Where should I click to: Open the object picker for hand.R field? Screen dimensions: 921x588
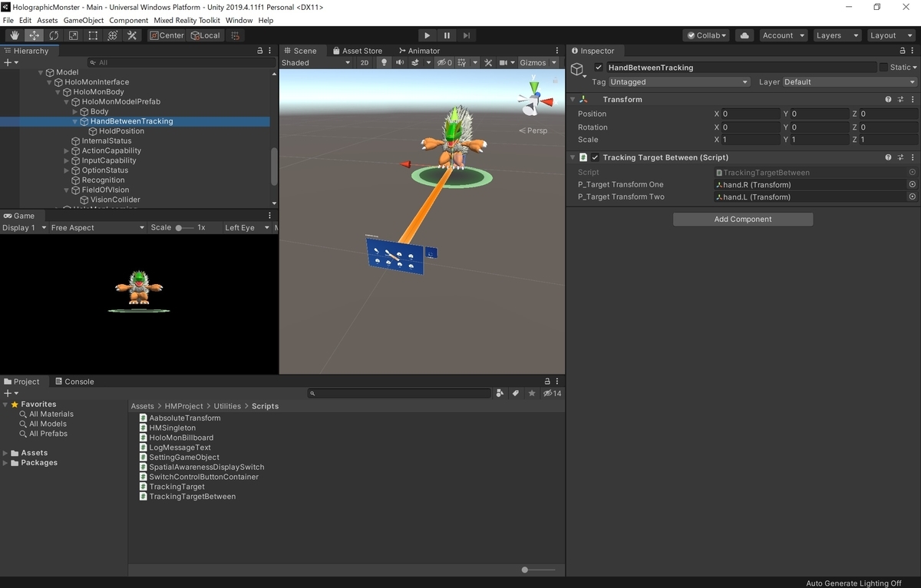(x=912, y=184)
